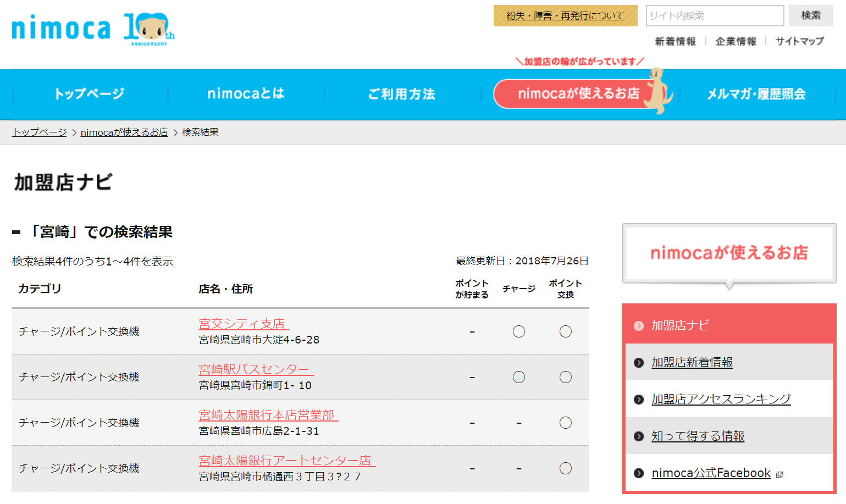This screenshot has height=504, width=846.
Task: Click the point exchange circle for 宮崎太陽銀行本店営業部
Action: 565,423
